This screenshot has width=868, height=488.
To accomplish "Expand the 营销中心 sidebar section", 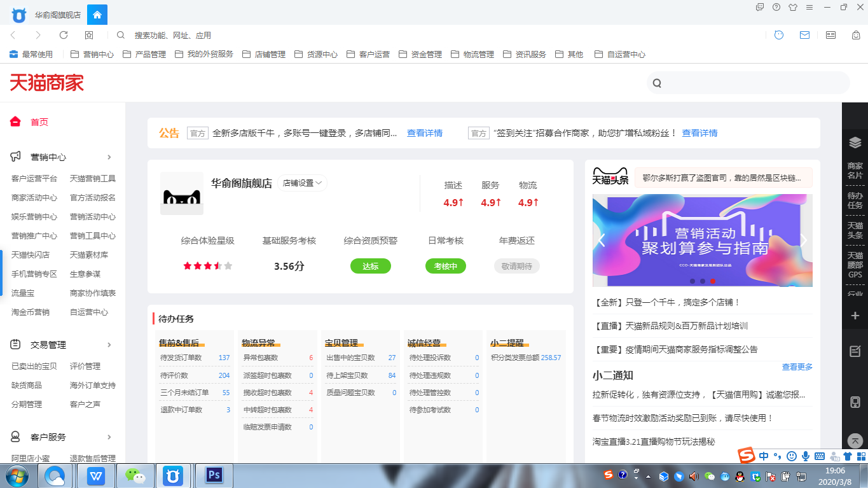I will [109, 157].
